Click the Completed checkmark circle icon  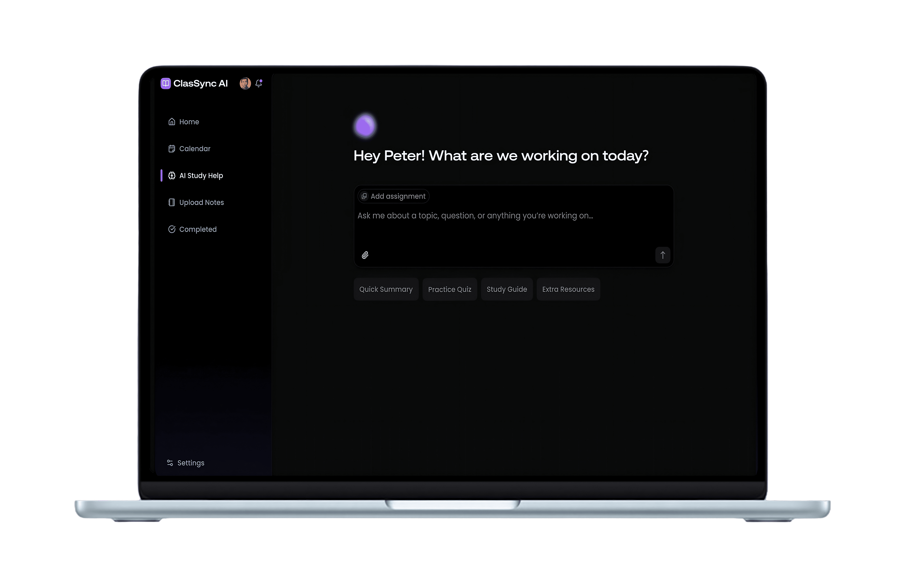[172, 229]
